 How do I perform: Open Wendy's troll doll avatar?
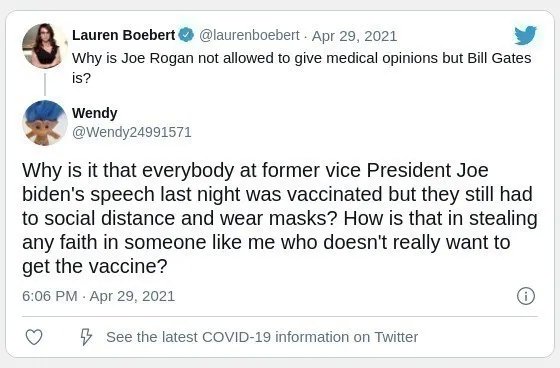tap(45, 123)
